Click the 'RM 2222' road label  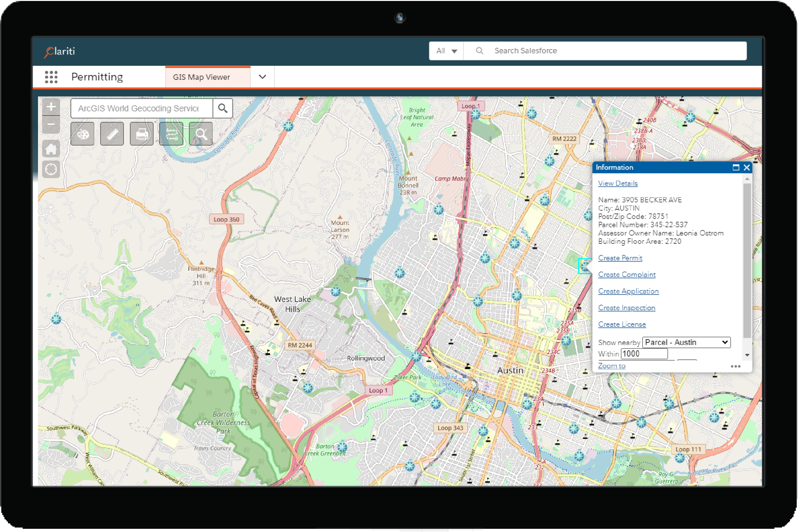click(564, 139)
